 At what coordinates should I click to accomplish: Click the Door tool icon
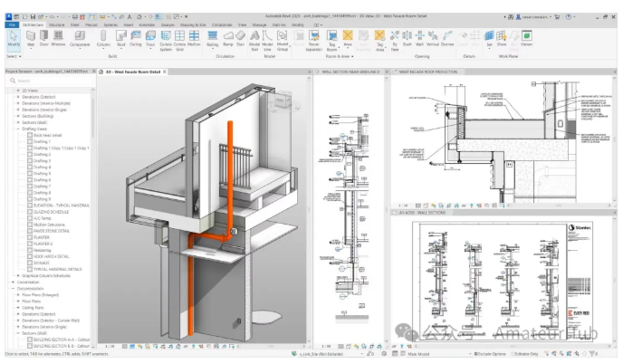(x=43, y=38)
